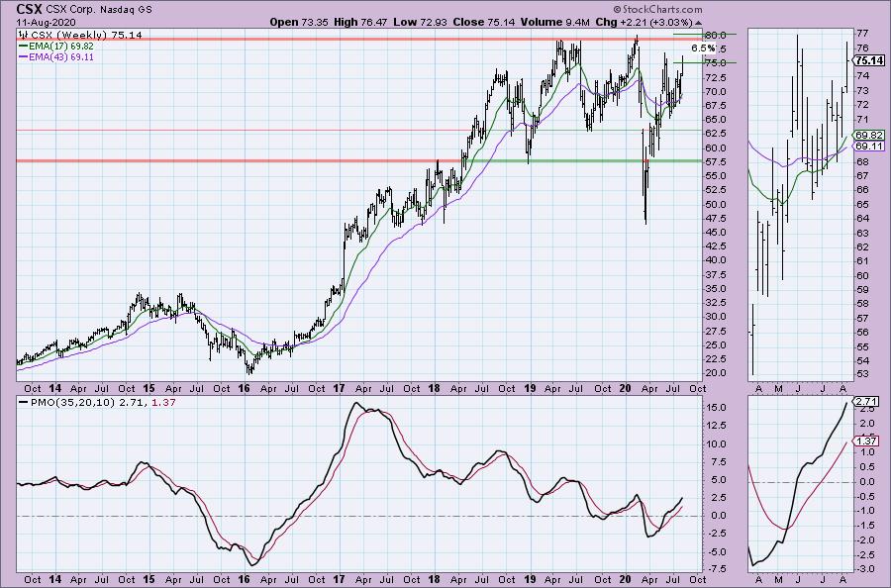
Task: Click the 'Close 75.14' value in header
Action: (x=484, y=22)
